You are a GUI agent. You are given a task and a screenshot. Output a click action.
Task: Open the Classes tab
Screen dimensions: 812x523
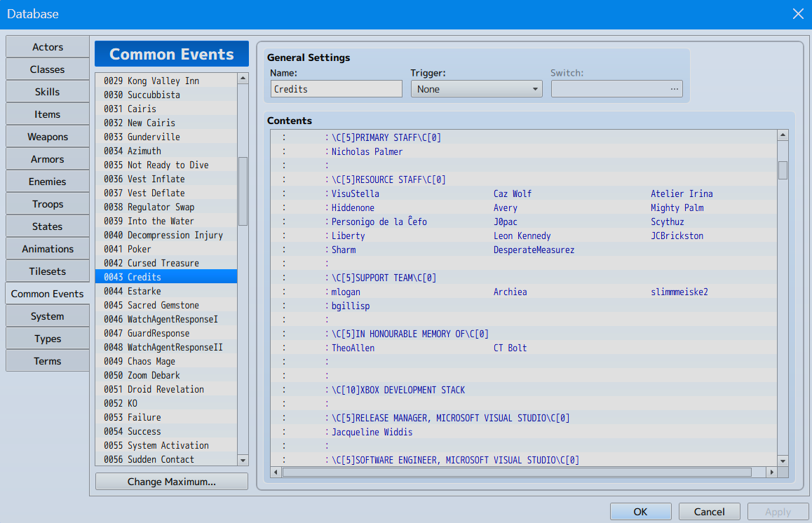(47, 69)
